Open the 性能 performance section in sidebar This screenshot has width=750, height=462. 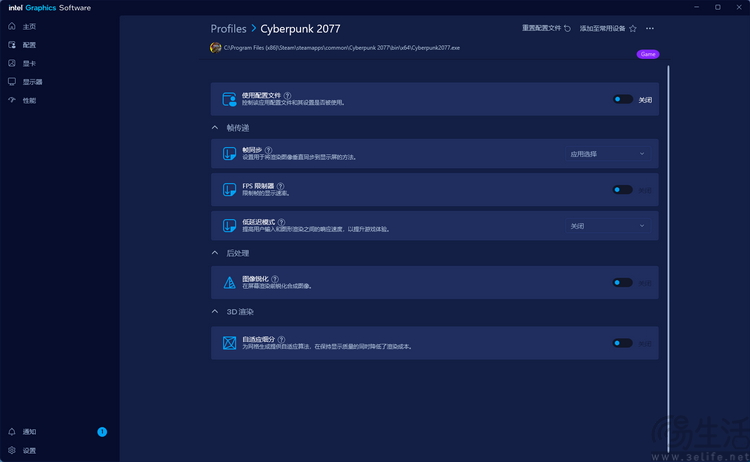point(22,100)
